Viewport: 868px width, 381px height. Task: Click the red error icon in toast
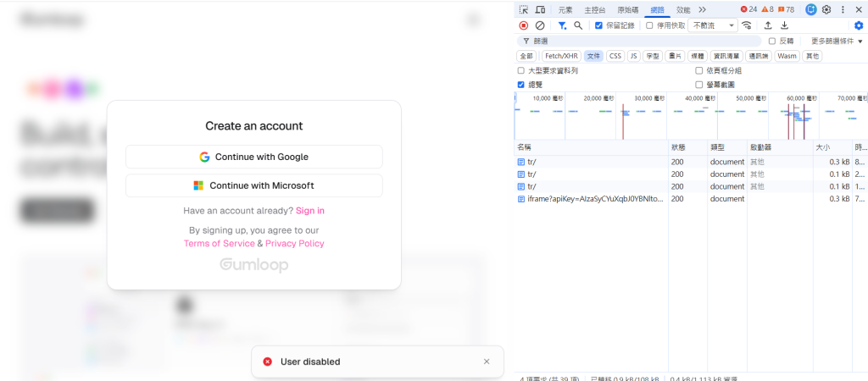click(267, 362)
